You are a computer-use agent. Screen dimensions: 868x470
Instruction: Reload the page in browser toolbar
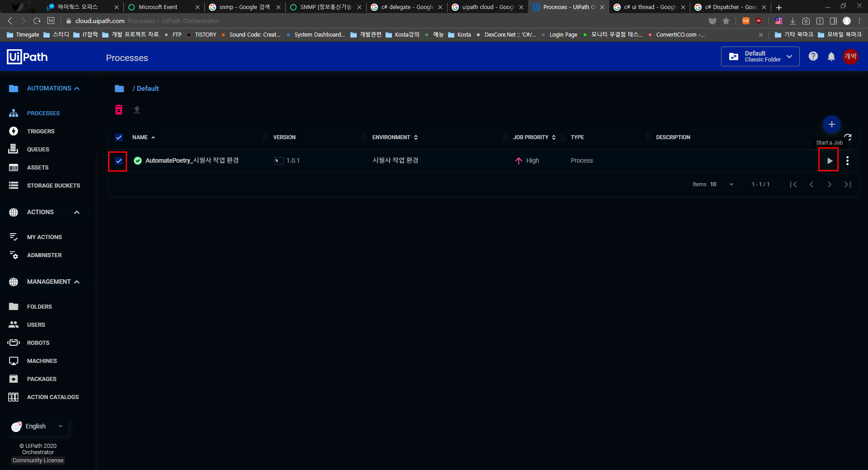pyautogui.click(x=37, y=21)
